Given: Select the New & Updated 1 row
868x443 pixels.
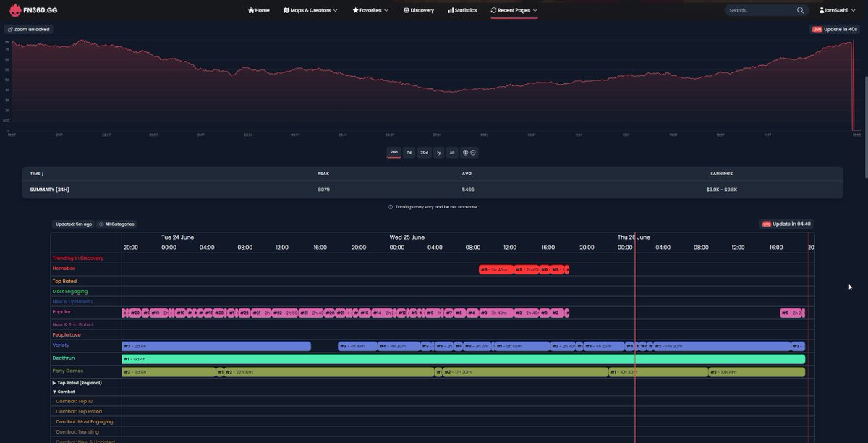Looking at the screenshot, I should pos(72,302).
